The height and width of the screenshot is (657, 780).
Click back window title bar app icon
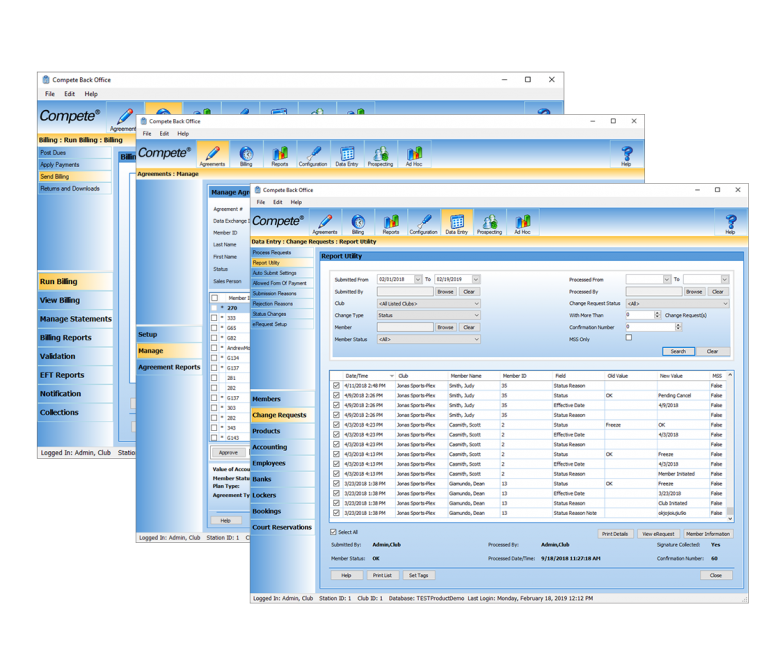(x=46, y=80)
